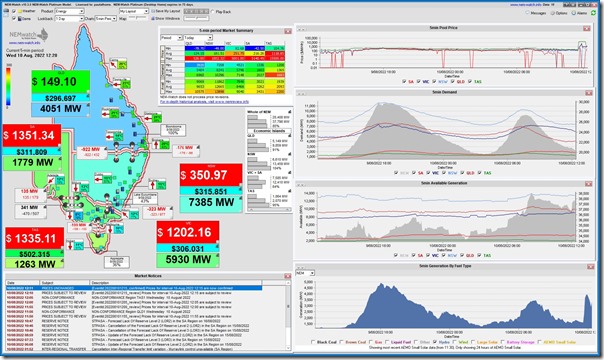Enable Black Coal fuel type
604x360 pixels.
313,342
